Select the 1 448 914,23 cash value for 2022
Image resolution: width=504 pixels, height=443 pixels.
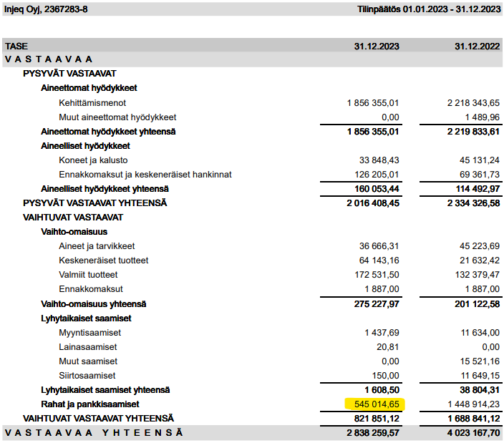pos(472,404)
